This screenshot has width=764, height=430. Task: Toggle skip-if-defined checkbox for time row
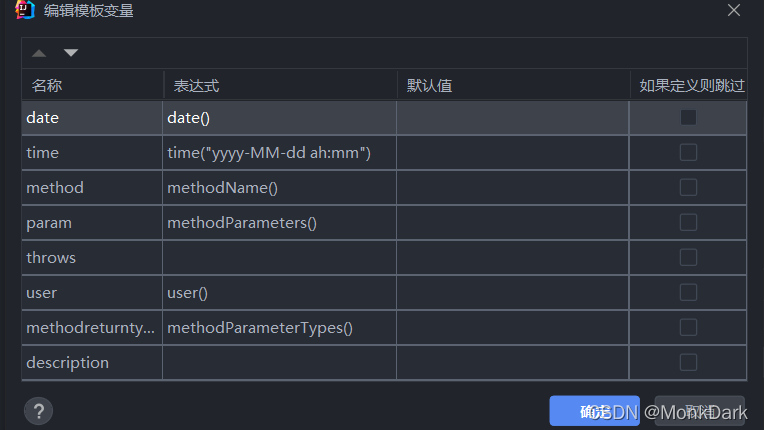coord(688,152)
